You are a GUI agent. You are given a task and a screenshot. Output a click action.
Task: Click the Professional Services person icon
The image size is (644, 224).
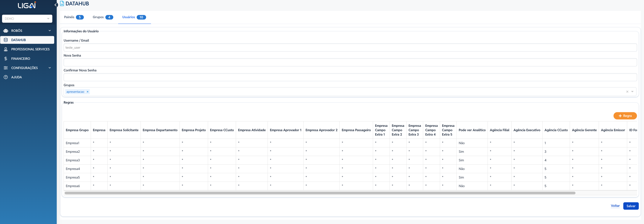(x=6, y=49)
